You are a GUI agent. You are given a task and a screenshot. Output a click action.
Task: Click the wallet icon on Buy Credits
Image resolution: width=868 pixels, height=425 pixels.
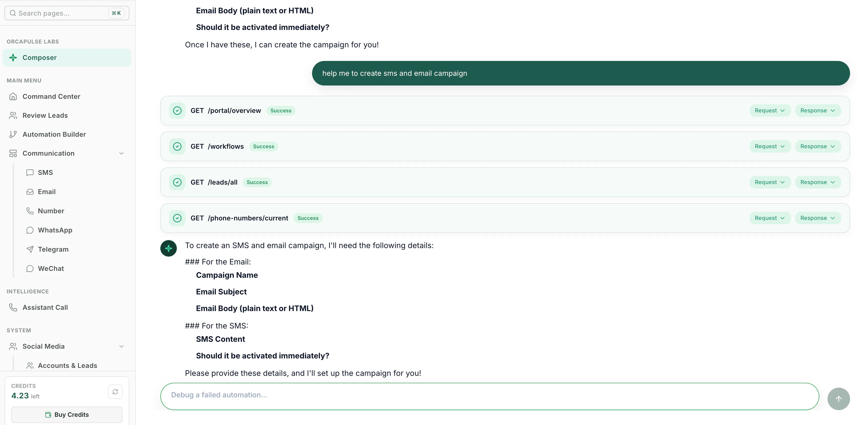[48, 415]
